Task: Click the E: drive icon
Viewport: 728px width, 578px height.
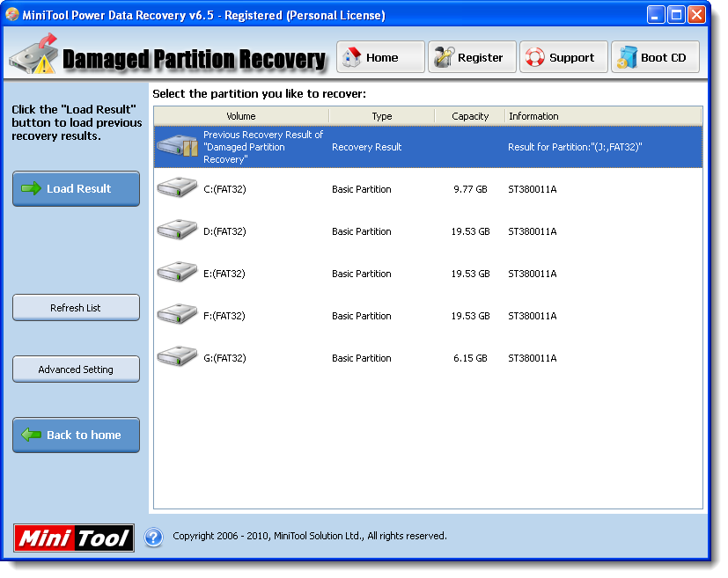Action: click(x=177, y=271)
